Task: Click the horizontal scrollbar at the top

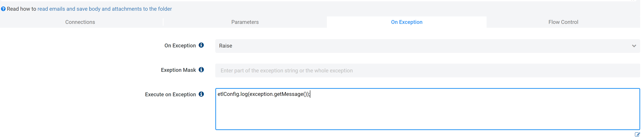Action: [x=322, y=1]
